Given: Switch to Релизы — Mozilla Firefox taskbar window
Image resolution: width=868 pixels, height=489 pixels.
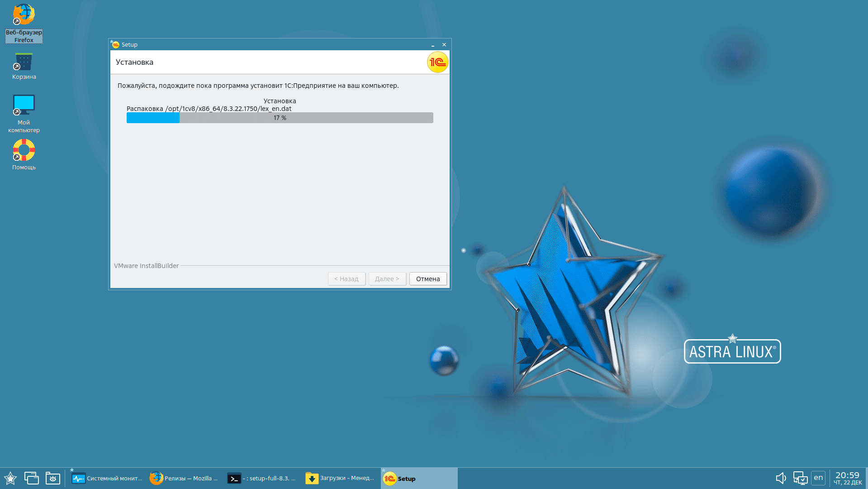Looking at the screenshot, I should pyautogui.click(x=185, y=478).
